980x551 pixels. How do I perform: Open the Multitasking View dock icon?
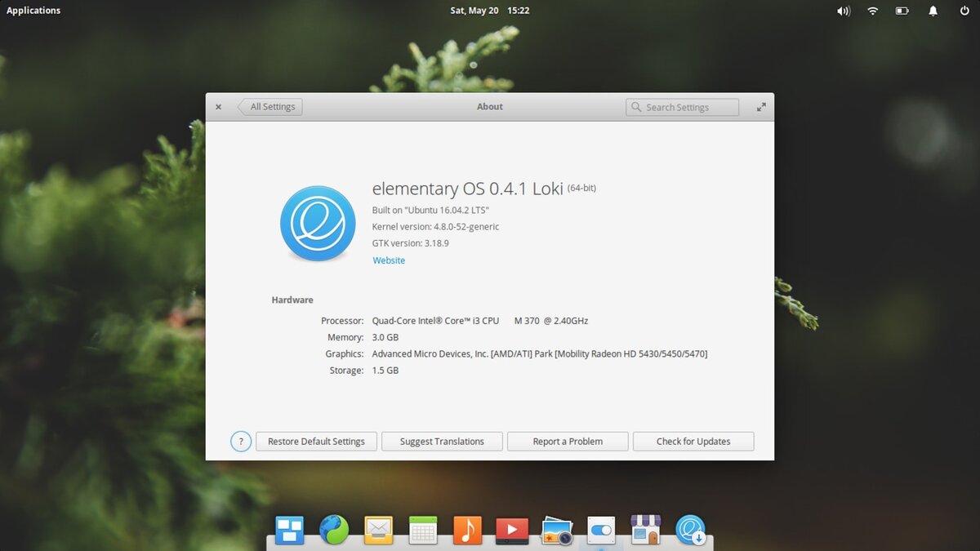pos(290,530)
